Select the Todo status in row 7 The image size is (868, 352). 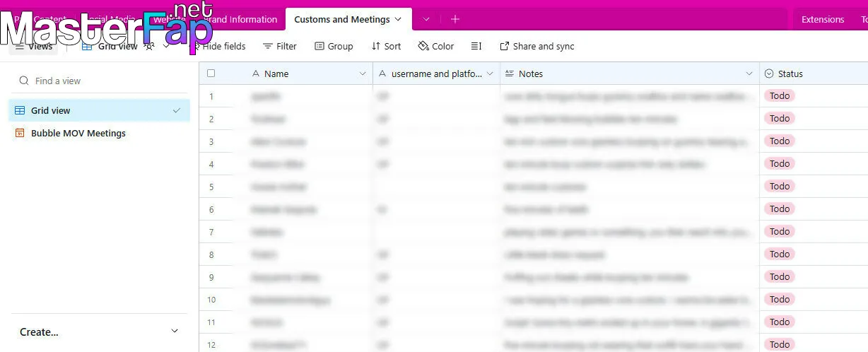pyautogui.click(x=780, y=231)
